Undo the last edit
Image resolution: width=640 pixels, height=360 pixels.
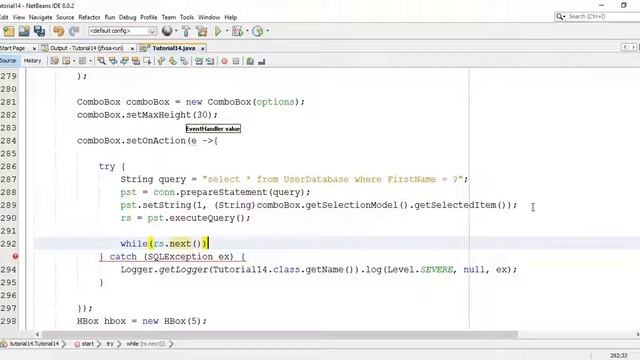click(x=59, y=31)
